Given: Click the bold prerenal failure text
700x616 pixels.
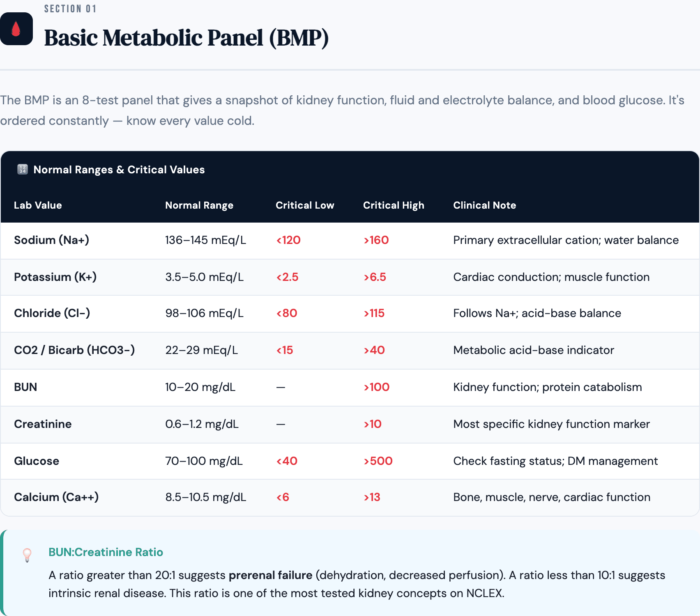Looking at the screenshot, I should coord(270,575).
